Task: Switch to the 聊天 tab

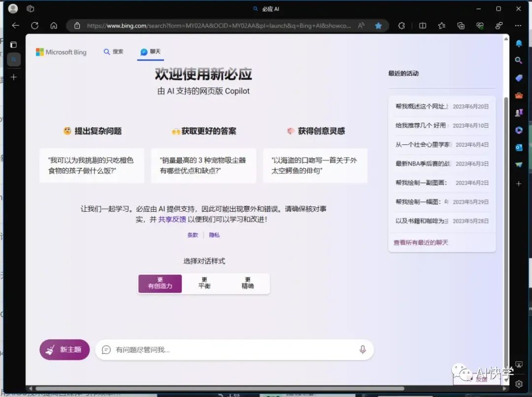Action: [150, 51]
